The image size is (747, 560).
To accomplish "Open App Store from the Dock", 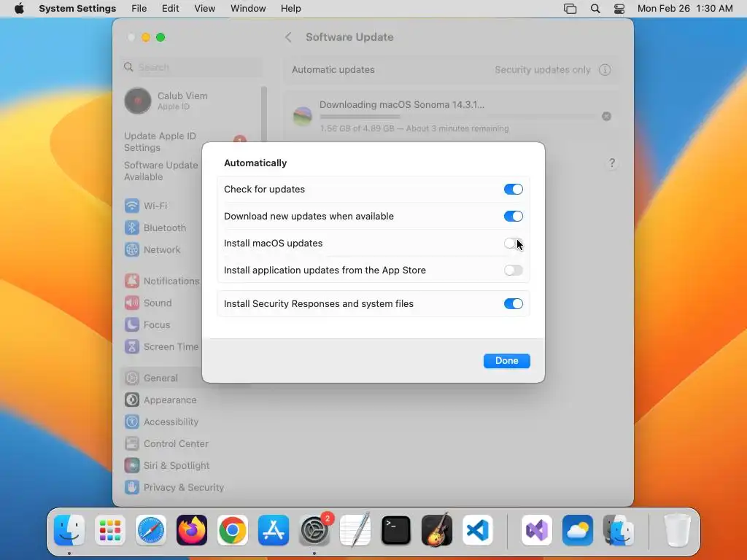I will click(274, 530).
